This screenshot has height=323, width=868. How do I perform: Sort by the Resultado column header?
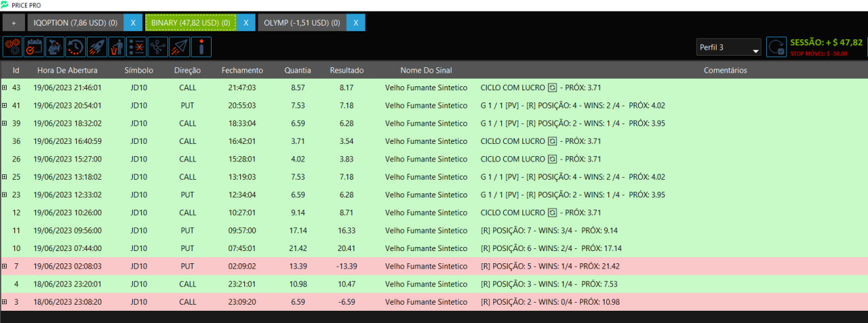tap(347, 70)
